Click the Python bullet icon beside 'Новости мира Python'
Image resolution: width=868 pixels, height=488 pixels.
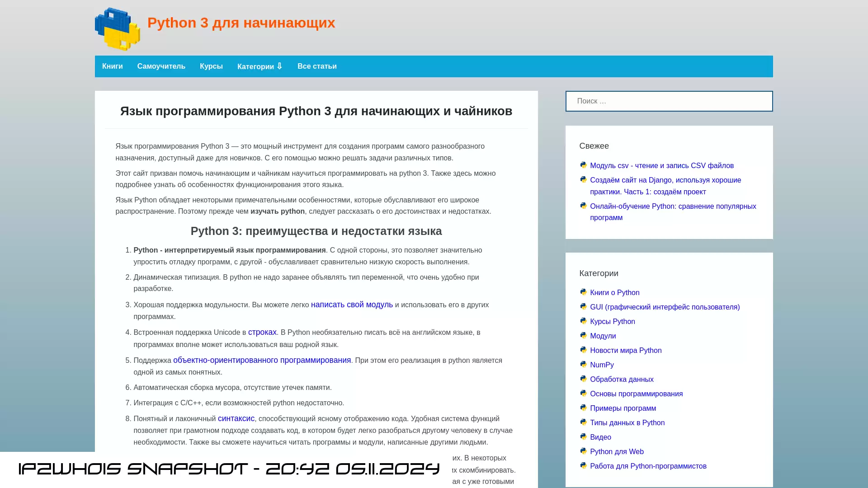pyautogui.click(x=583, y=350)
